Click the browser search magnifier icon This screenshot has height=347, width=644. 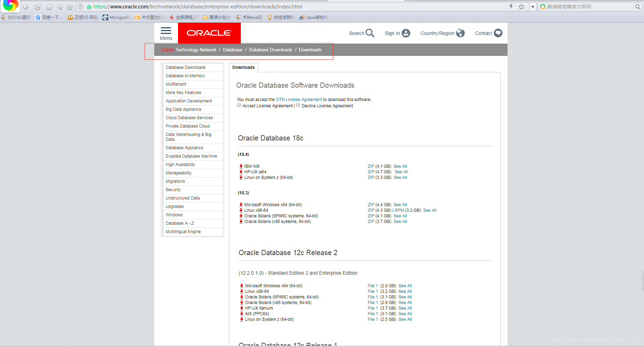[x=637, y=7]
